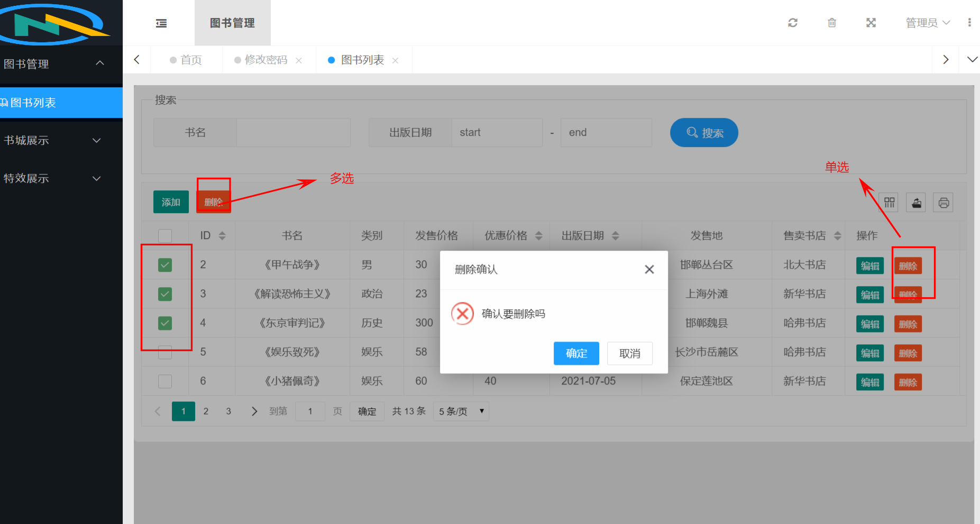Click the 书名 search input field
The width and height of the screenshot is (980, 524).
293,132
